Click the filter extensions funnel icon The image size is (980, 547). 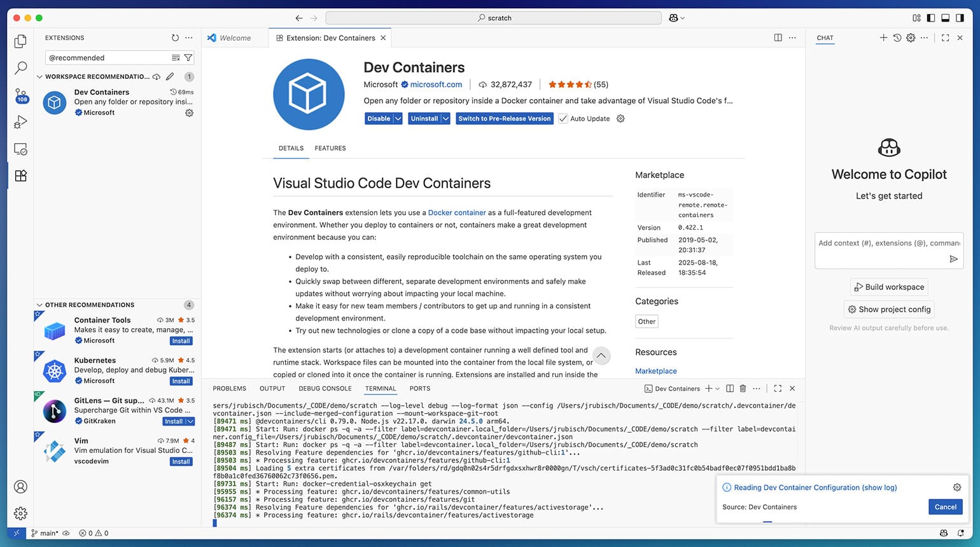coord(188,58)
